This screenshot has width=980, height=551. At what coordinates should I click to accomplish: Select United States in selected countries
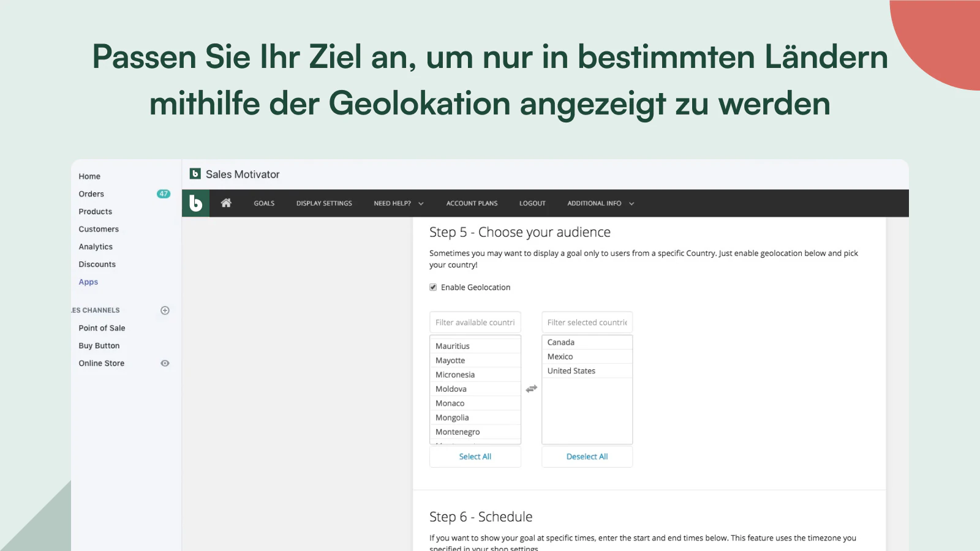[587, 371]
